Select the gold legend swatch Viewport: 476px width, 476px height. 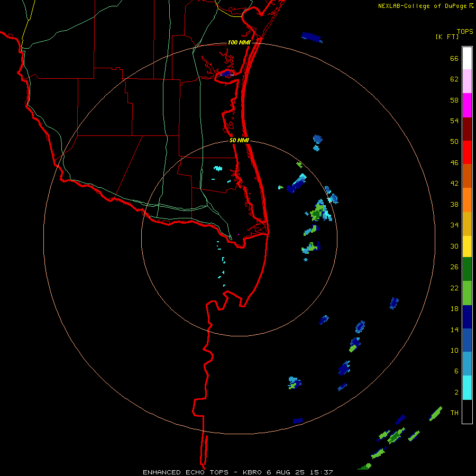(x=467, y=224)
